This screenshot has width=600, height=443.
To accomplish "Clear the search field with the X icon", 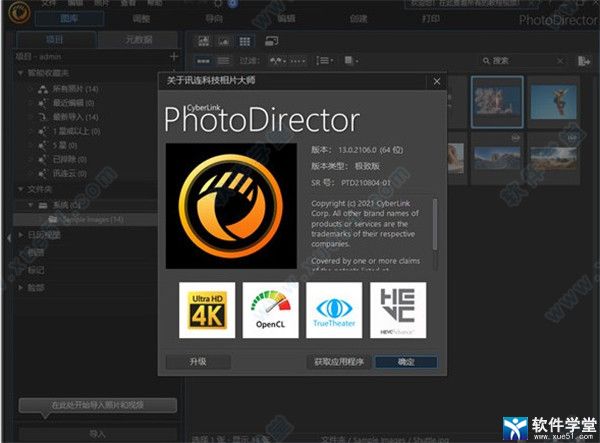I will click(560, 61).
